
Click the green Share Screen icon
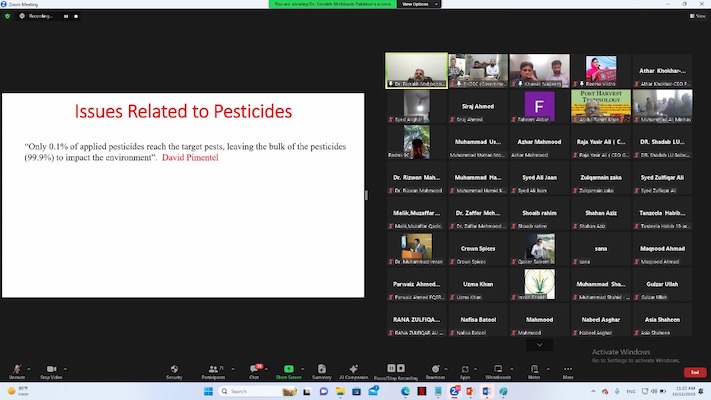[x=288, y=370]
